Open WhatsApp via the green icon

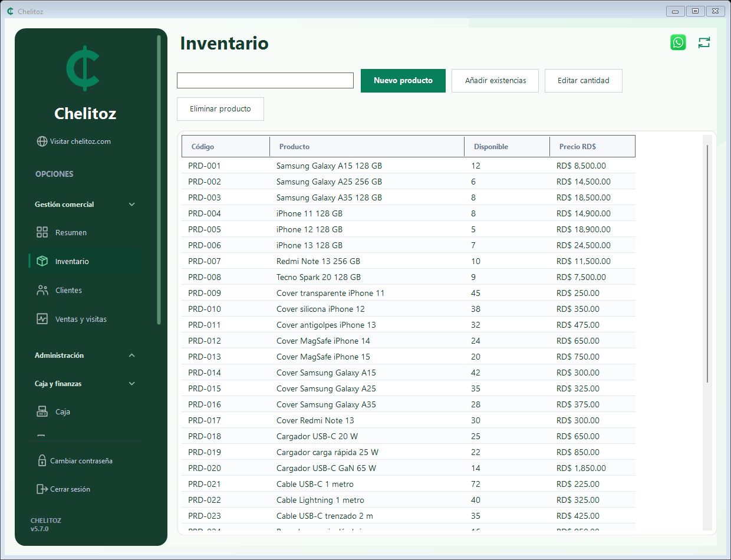678,42
